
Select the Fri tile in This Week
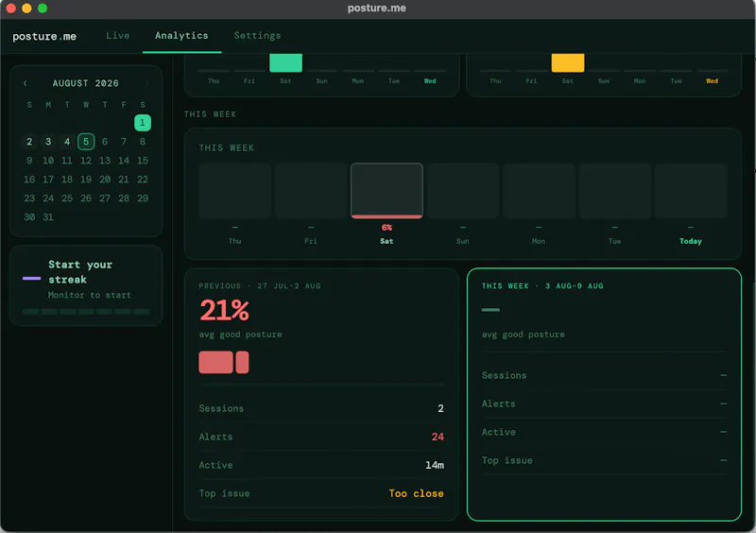coord(311,191)
